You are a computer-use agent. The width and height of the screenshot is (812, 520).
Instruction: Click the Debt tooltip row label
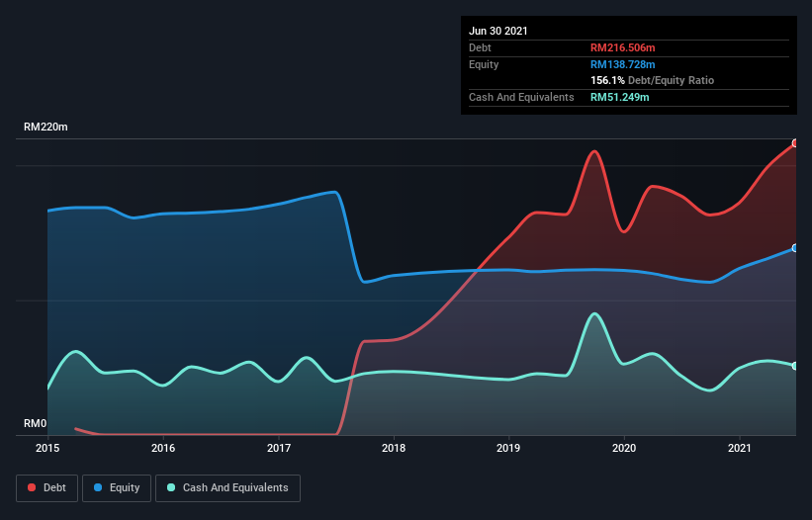tap(480, 47)
